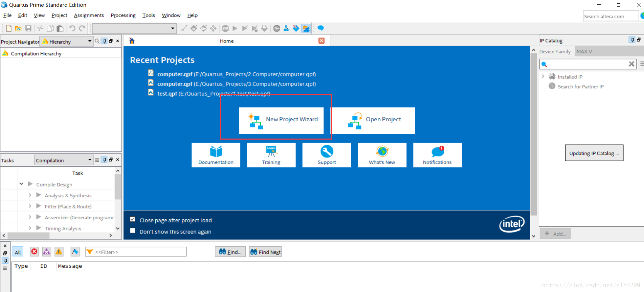
Task: Open the Documentation tile
Action: point(216,155)
